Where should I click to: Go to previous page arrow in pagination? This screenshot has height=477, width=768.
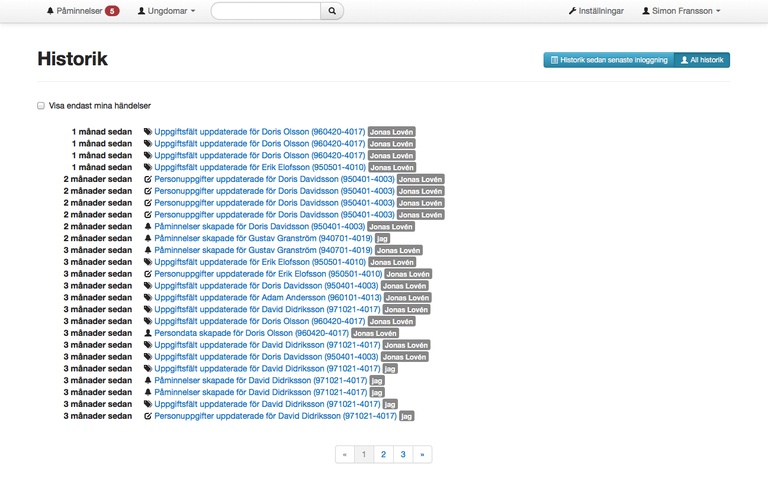click(x=345, y=454)
